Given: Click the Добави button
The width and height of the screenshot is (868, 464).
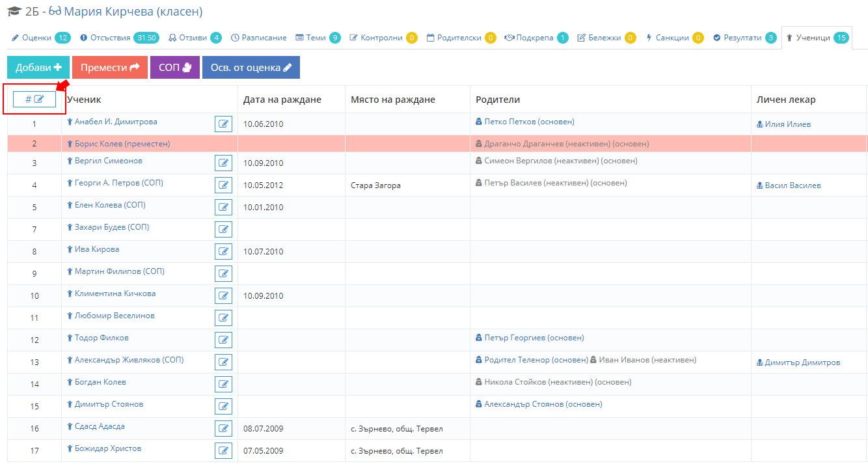Looking at the screenshot, I should click(x=38, y=68).
